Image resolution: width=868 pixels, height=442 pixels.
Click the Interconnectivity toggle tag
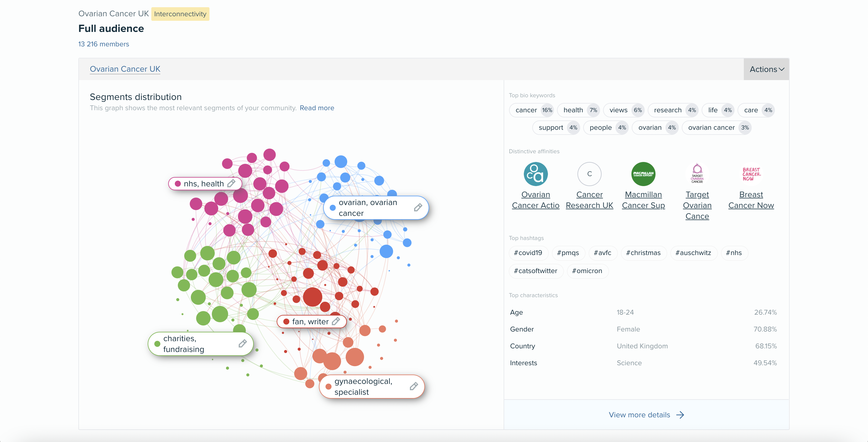(179, 13)
